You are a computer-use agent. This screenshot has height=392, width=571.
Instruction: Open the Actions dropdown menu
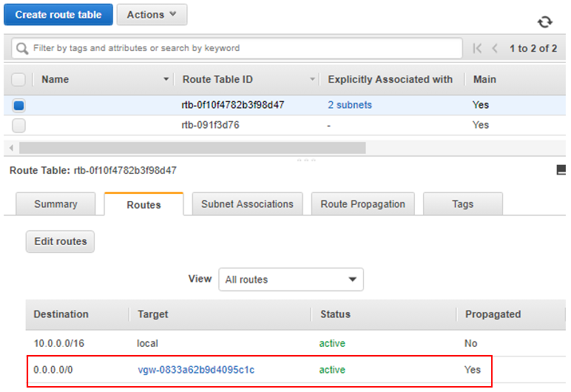(x=152, y=15)
